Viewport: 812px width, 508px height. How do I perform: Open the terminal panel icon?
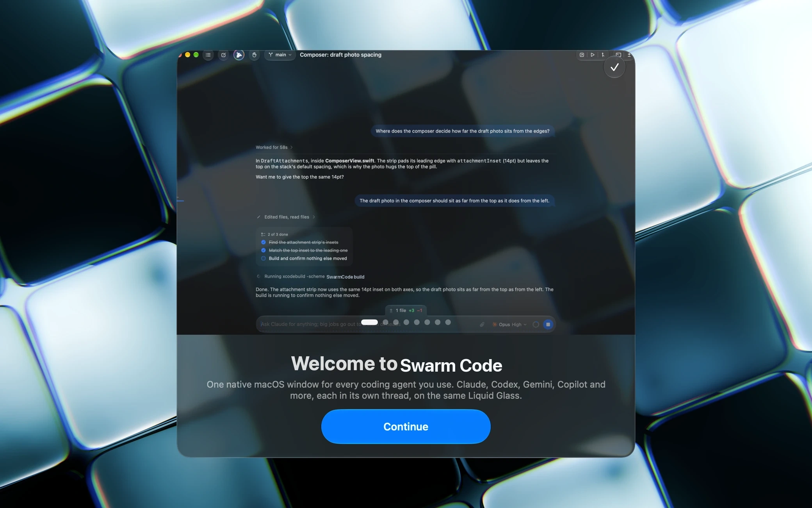[618, 55]
